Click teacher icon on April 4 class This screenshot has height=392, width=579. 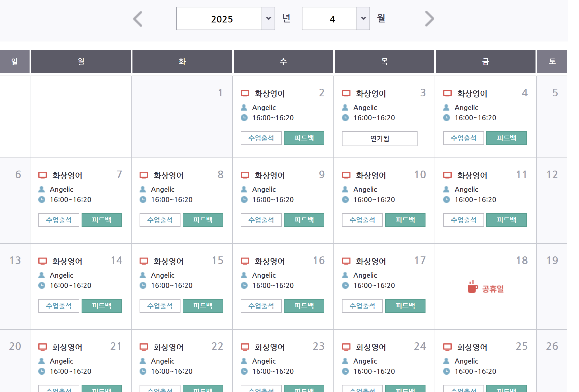coord(447,107)
